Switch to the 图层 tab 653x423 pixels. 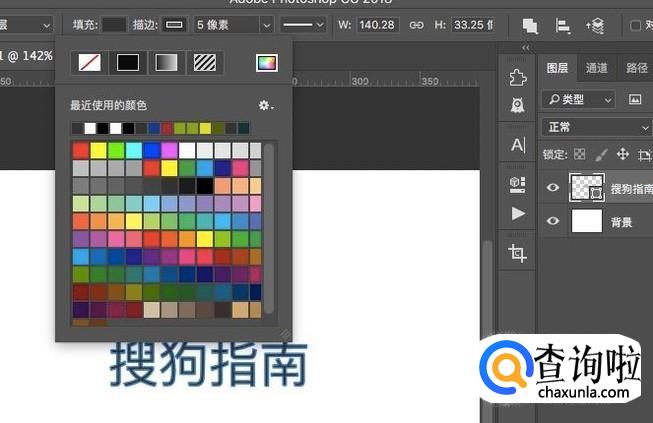[557, 68]
